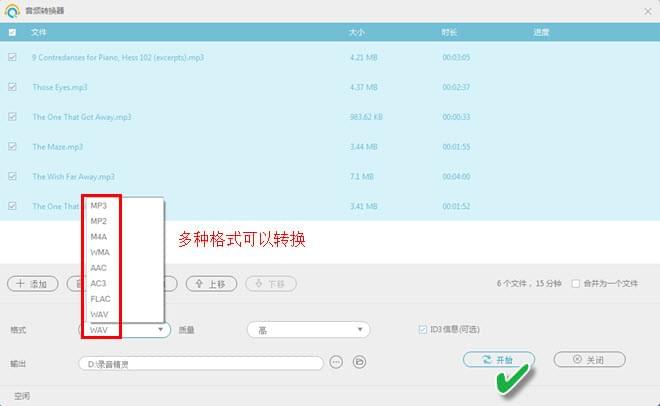Choose MP3 from the format list

99,206
